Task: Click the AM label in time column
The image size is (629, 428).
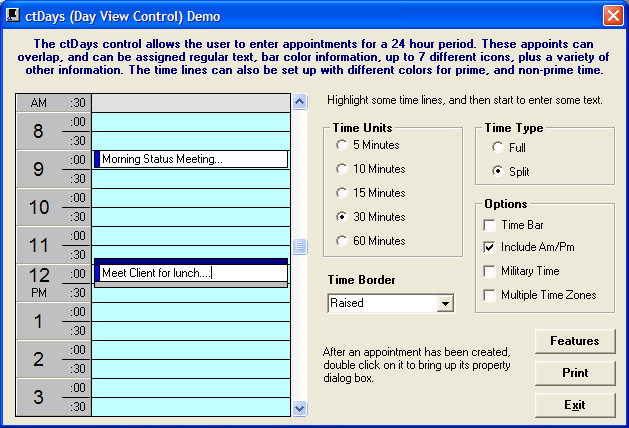Action: click(39, 103)
